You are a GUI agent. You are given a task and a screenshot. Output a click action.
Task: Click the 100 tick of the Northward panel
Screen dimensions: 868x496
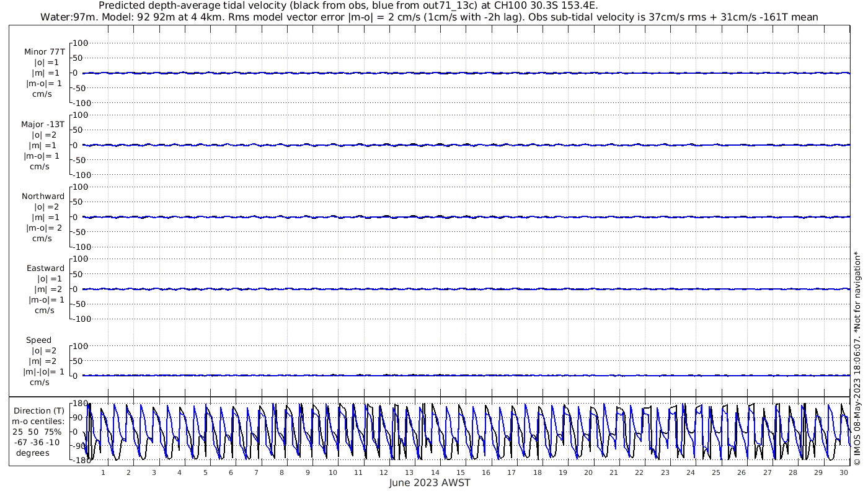82,187
